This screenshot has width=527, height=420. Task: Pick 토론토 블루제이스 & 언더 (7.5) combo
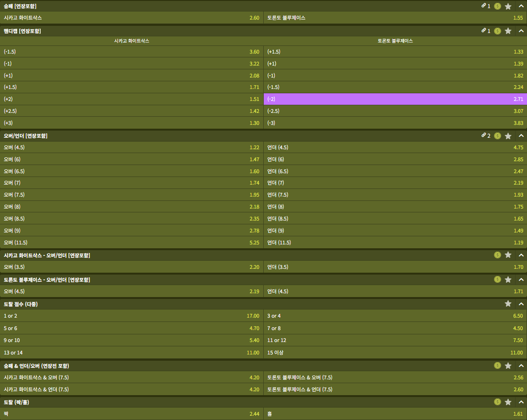(x=395, y=389)
